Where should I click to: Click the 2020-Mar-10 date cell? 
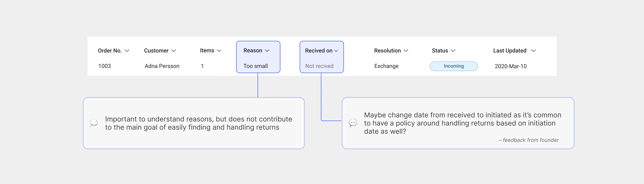point(510,66)
